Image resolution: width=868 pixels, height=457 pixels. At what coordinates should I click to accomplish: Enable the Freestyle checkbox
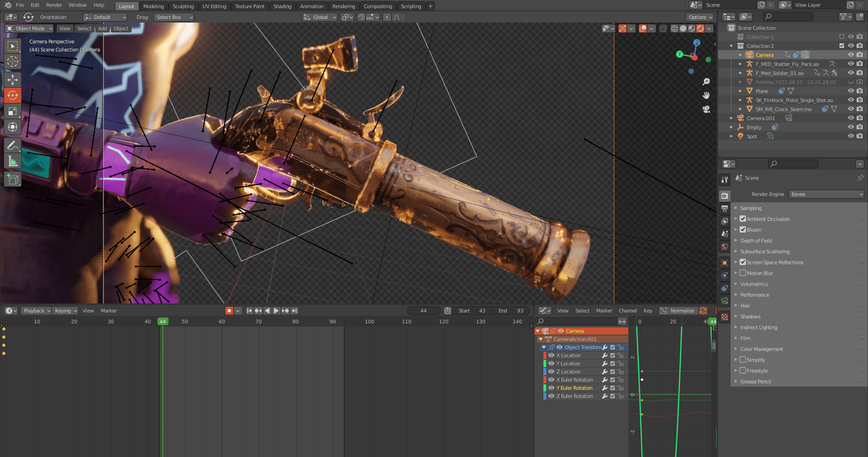743,370
